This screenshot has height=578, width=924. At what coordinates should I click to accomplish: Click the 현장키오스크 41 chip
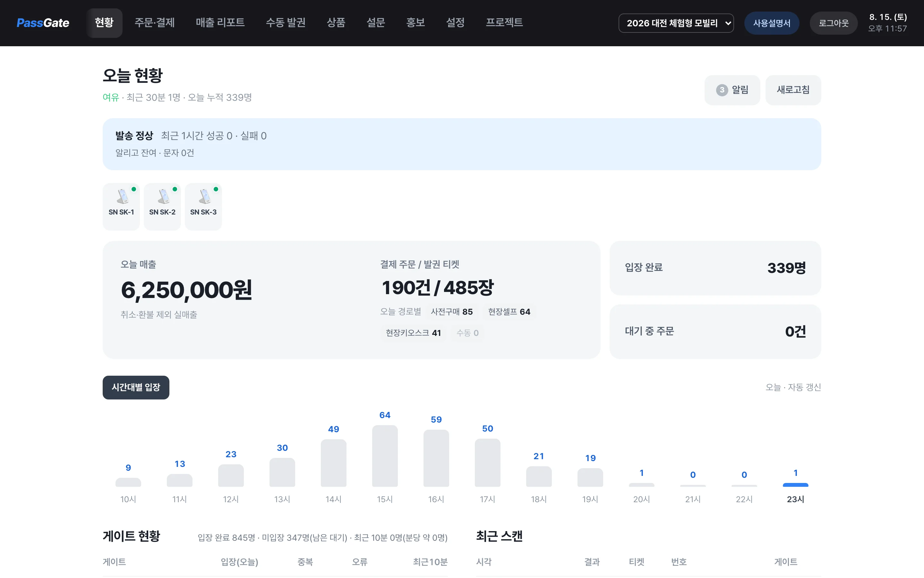tap(413, 333)
